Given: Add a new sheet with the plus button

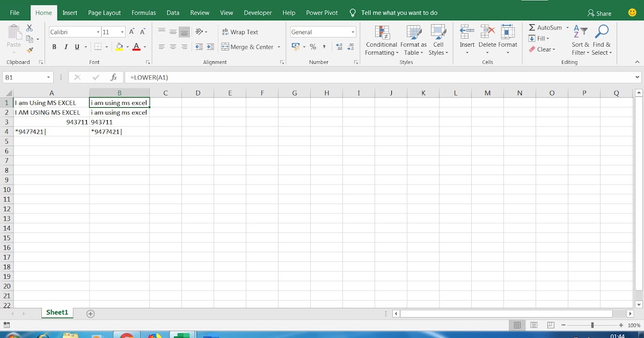Looking at the screenshot, I should tap(90, 313).
